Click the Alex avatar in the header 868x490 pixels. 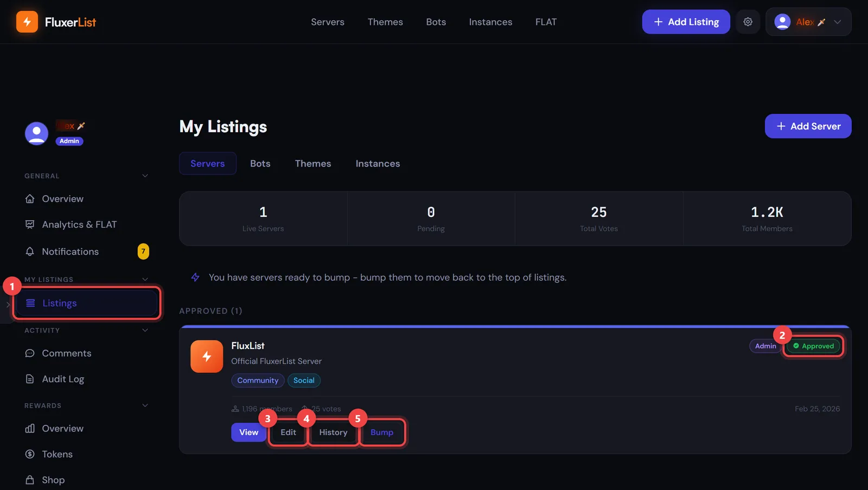pyautogui.click(x=782, y=22)
